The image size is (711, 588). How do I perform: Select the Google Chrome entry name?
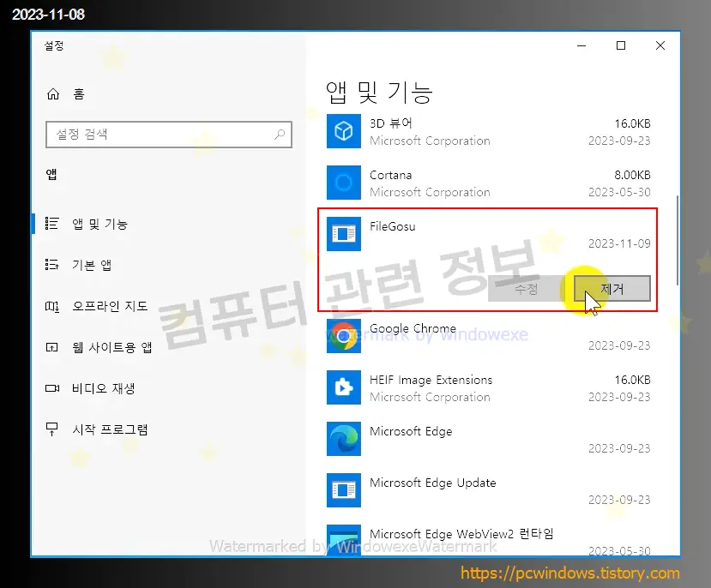(413, 328)
